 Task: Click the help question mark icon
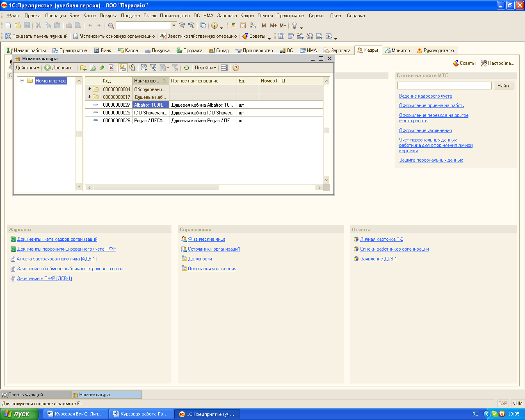[x=235, y=68]
